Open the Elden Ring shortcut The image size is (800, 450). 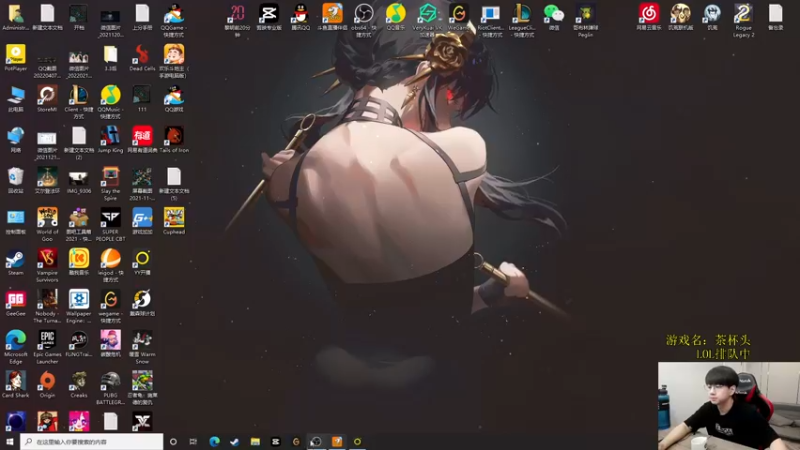47,181
